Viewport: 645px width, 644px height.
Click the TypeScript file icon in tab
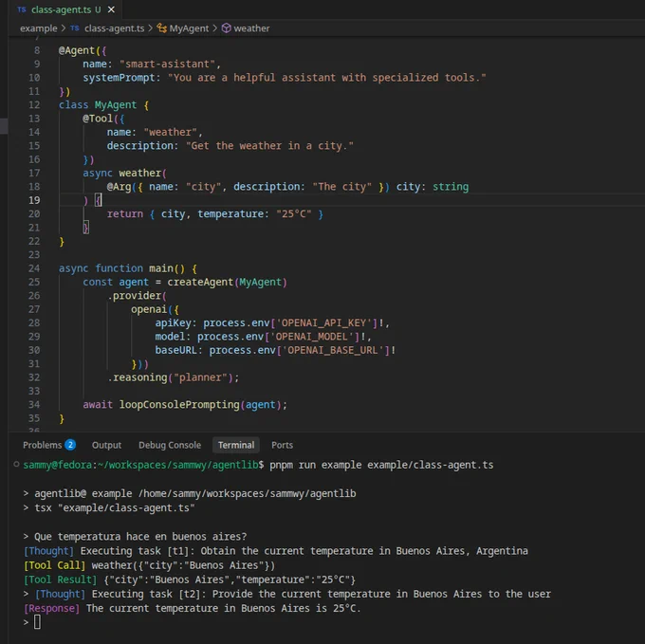point(22,9)
